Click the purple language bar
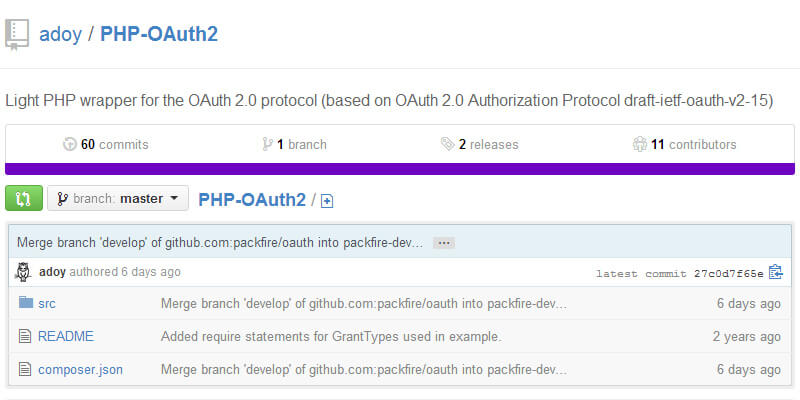The image size is (800, 400). (x=400, y=168)
